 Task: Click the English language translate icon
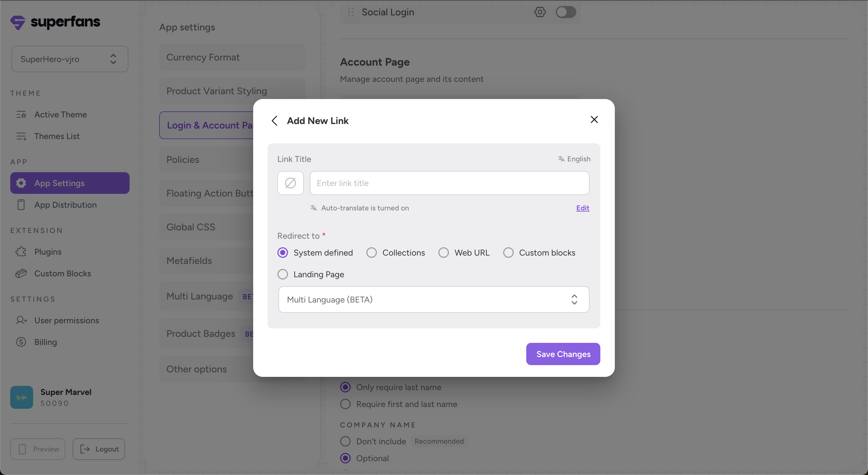point(561,159)
